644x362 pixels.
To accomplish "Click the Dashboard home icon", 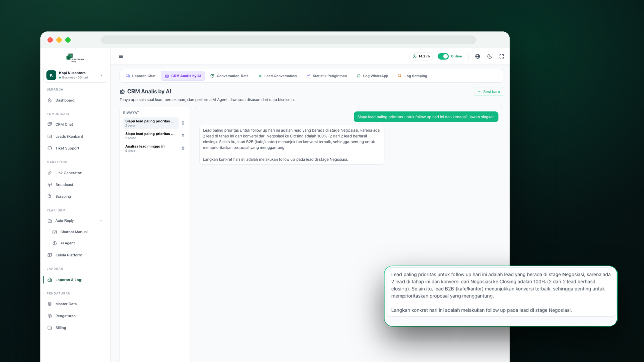I will click(50, 100).
